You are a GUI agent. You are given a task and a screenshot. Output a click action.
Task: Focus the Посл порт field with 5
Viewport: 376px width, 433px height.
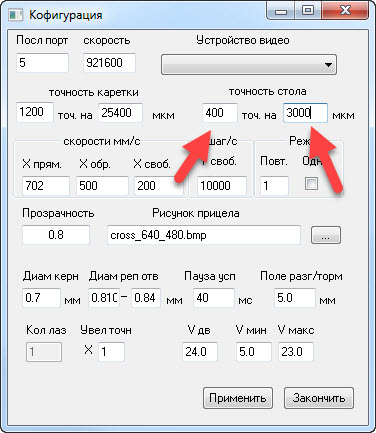tap(42, 63)
